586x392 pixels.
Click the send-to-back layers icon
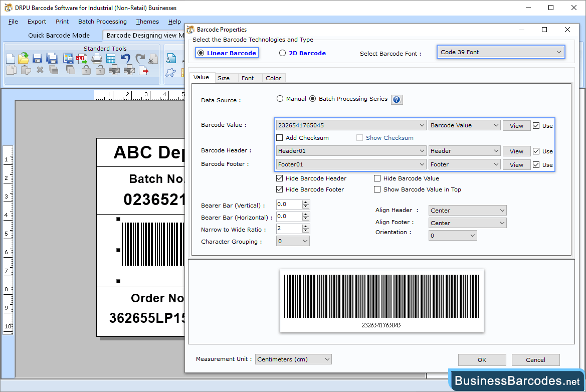click(x=70, y=70)
